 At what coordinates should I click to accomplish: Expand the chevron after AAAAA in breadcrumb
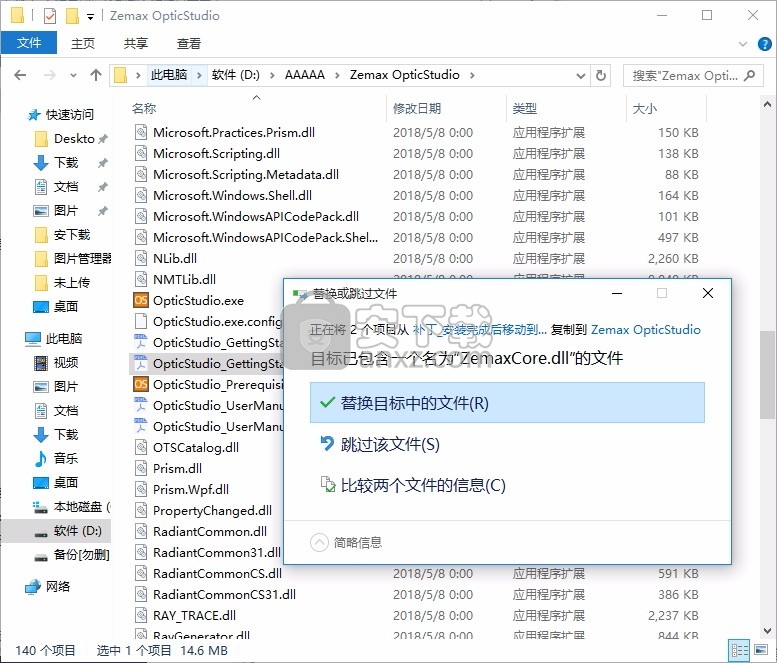pos(337,75)
